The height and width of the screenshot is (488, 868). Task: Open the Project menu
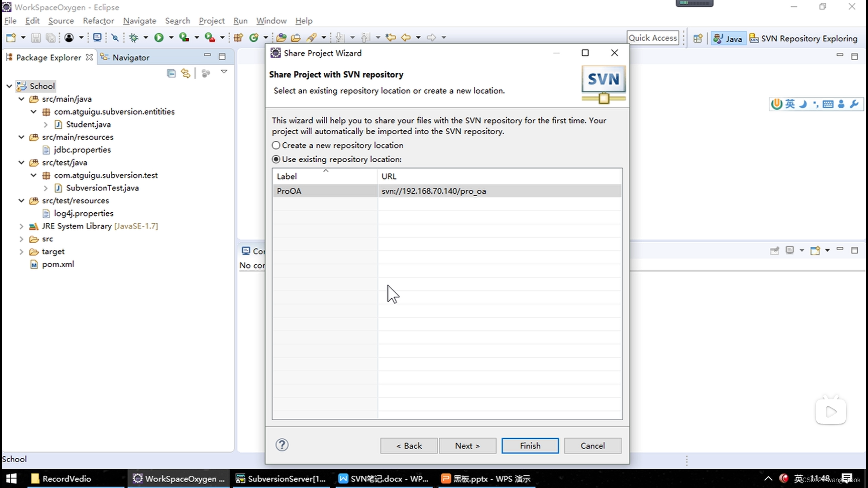pyautogui.click(x=212, y=21)
